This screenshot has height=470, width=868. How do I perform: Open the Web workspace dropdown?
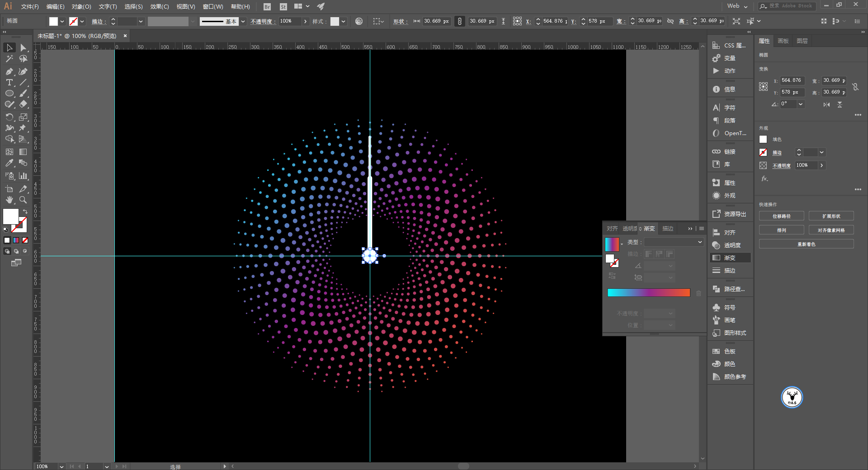coord(738,6)
